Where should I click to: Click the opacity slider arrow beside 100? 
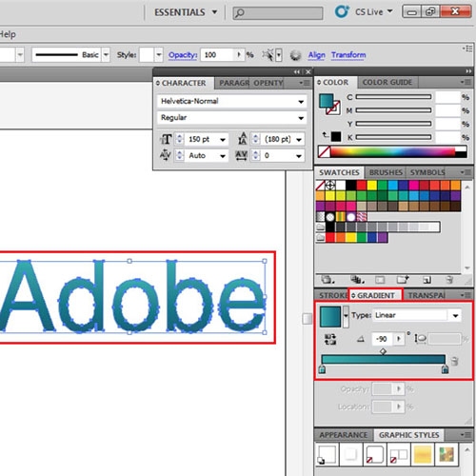[x=239, y=54]
